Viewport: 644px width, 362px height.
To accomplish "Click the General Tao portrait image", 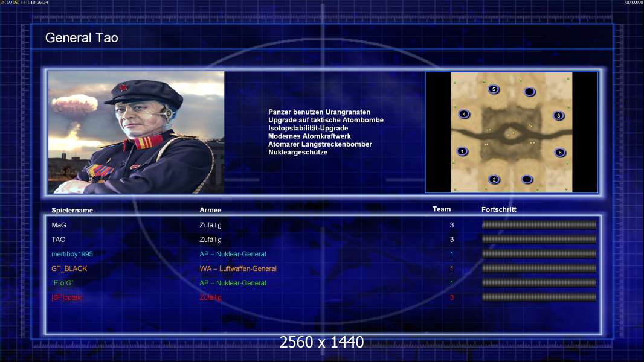I will click(136, 132).
